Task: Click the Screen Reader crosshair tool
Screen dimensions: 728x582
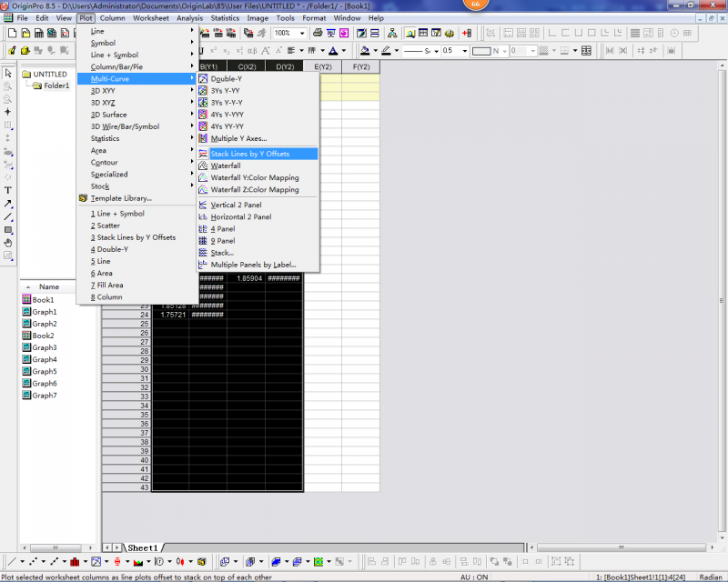Action: (8, 112)
